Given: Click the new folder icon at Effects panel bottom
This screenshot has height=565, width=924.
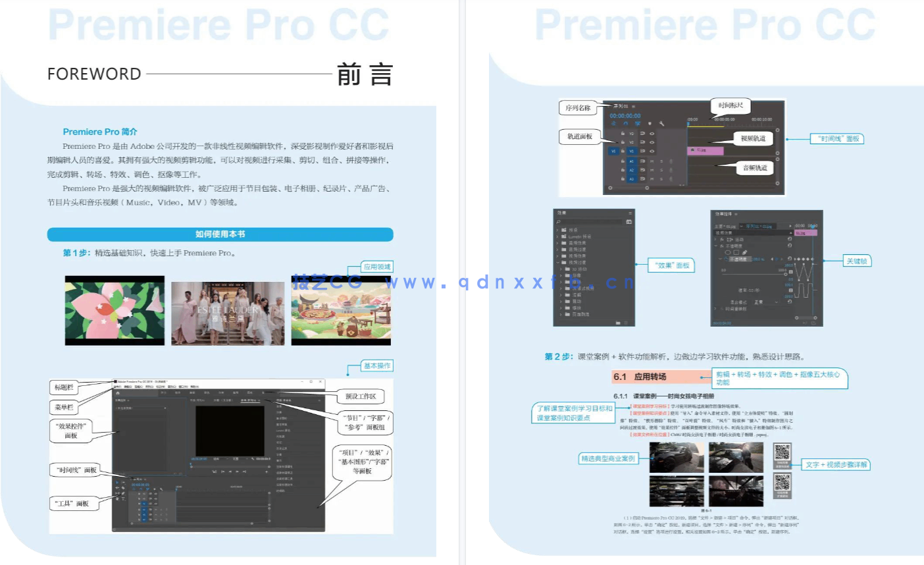Looking at the screenshot, I should pyautogui.click(x=618, y=323).
